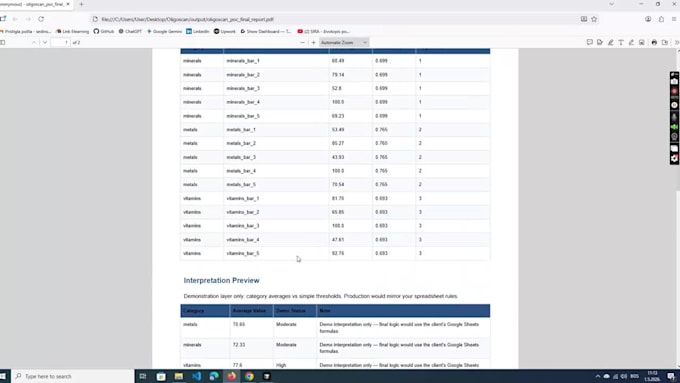Zoom in the PDF

tap(314, 43)
